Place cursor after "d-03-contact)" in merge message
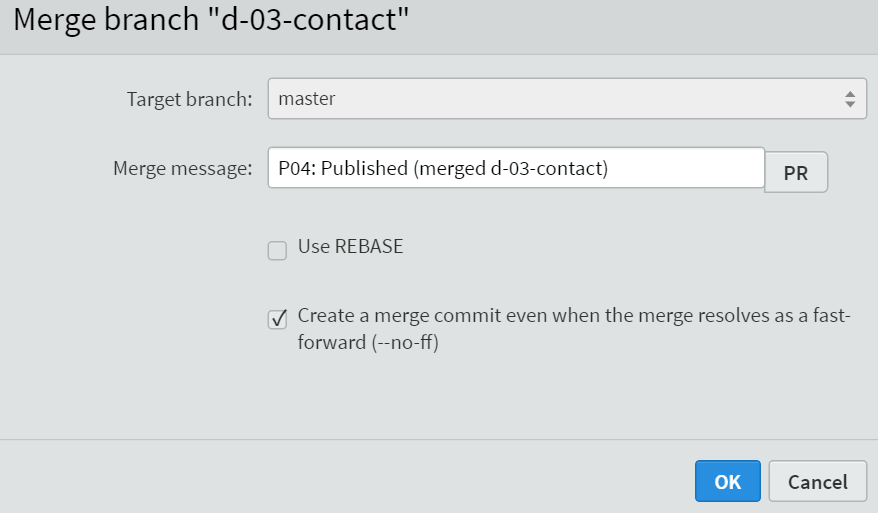This screenshot has height=513, width=878. (x=609, y=168)
